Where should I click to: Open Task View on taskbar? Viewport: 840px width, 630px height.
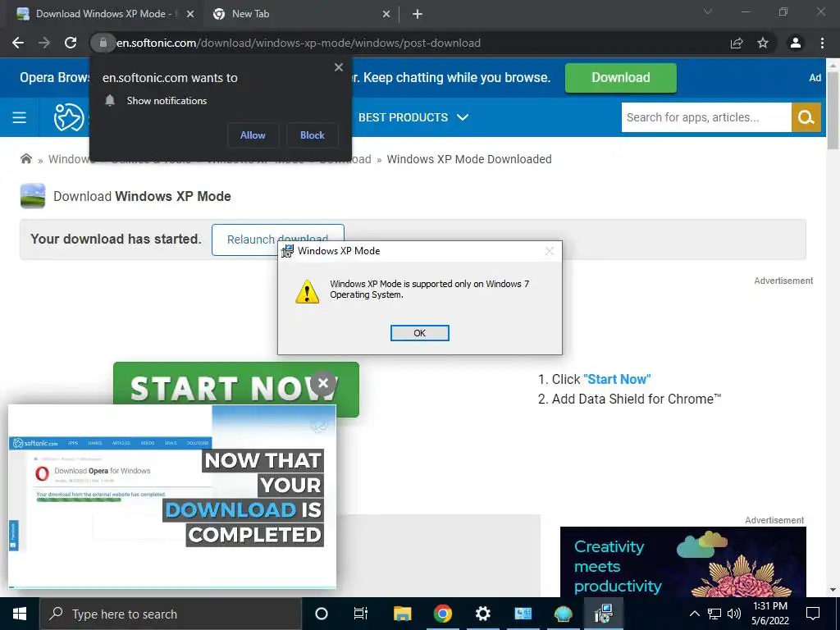click(x=361, y=614)
